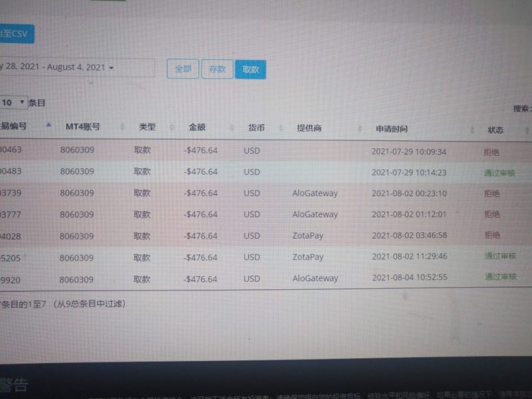Click 拒绝 status in the 10:09:34 row
Viewport: 532px width, 399px height.
click(x=491, y=152)
